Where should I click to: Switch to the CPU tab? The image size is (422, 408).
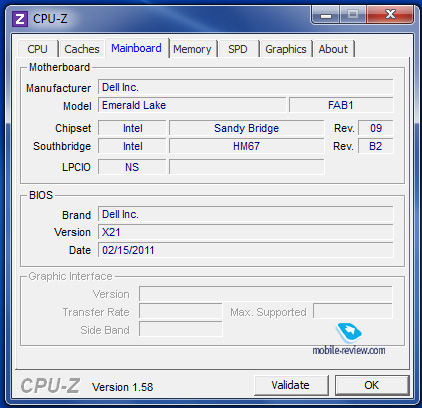[x=37, y=49]
